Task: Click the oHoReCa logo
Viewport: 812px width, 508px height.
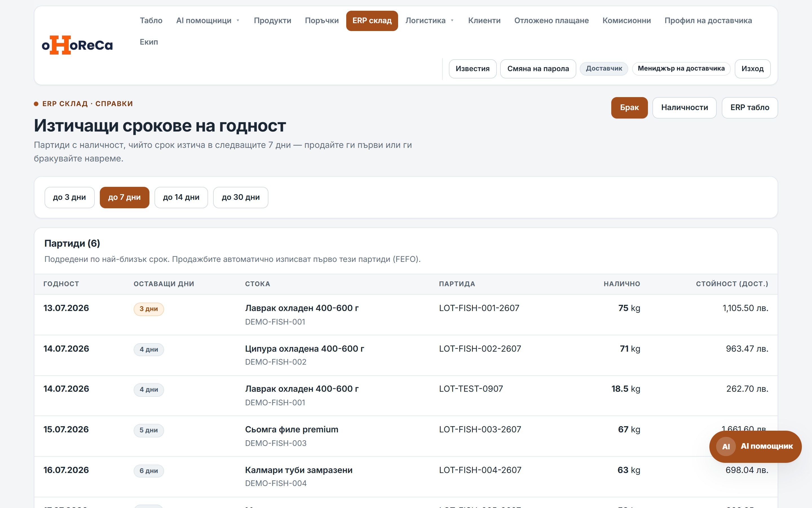Action: click(x=77, y=45)
